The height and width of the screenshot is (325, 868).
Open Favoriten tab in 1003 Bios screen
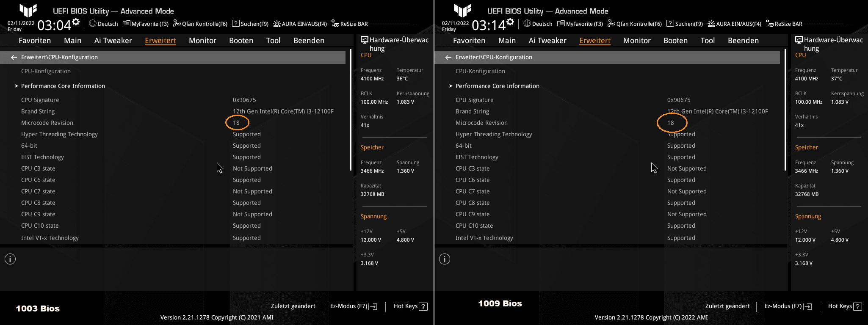coord(35,41)
